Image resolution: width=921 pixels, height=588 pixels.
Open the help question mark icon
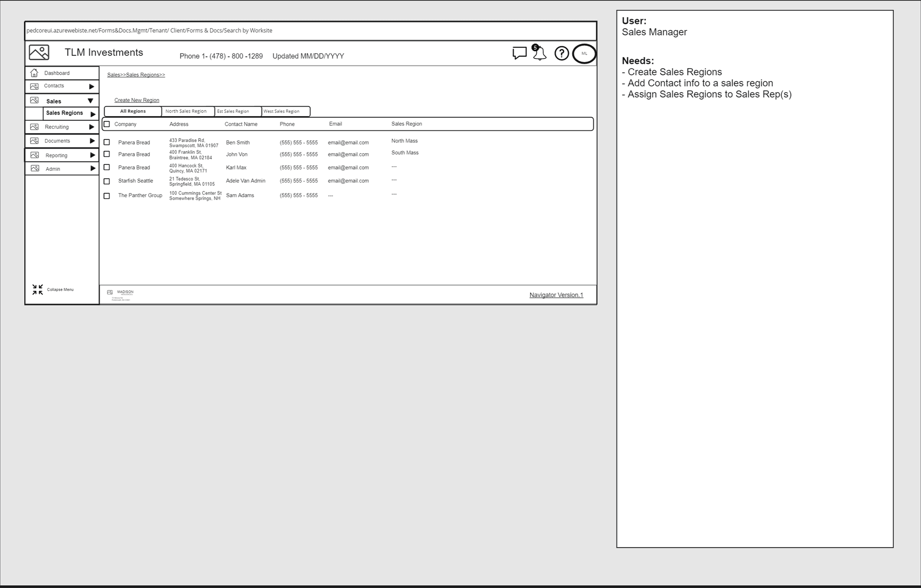561,53
